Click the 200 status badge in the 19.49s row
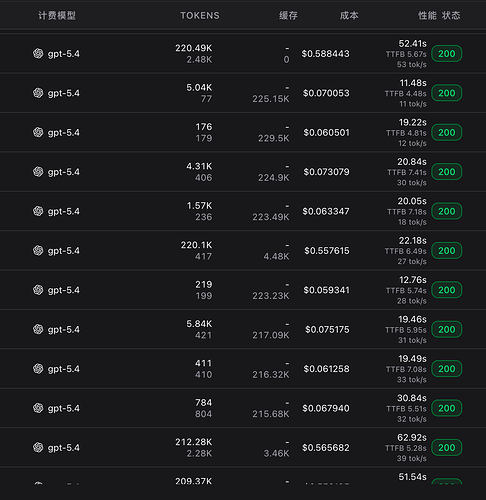The image size is (486, 500). click(x=447, y=369)
